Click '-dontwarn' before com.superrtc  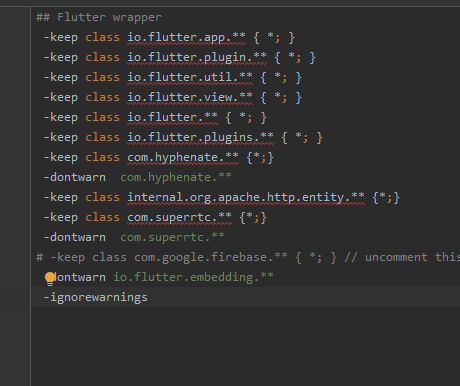(x=75, y=237)
